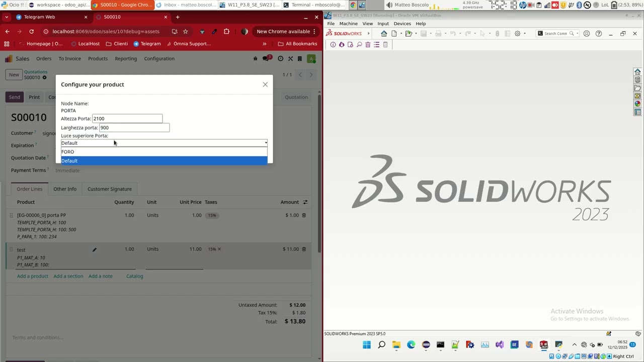
Task: Click the SolidWorks New document icon
Action: (x=394, y=34)
